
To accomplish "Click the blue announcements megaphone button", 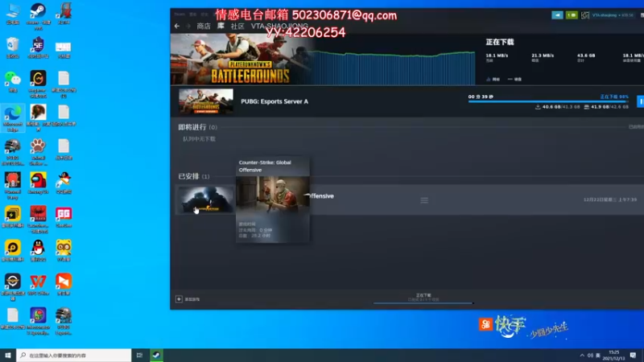I will (557, 15).
